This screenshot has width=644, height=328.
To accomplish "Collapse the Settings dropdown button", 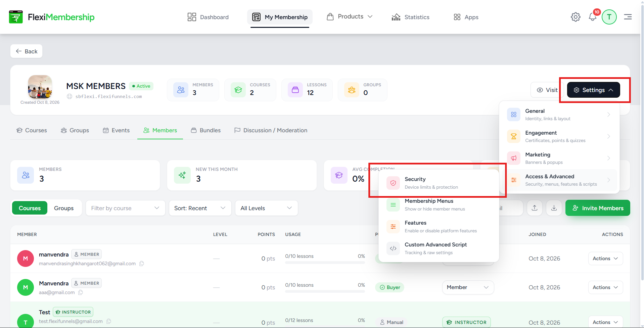I will pyautogui.click(x=593, y=90).
